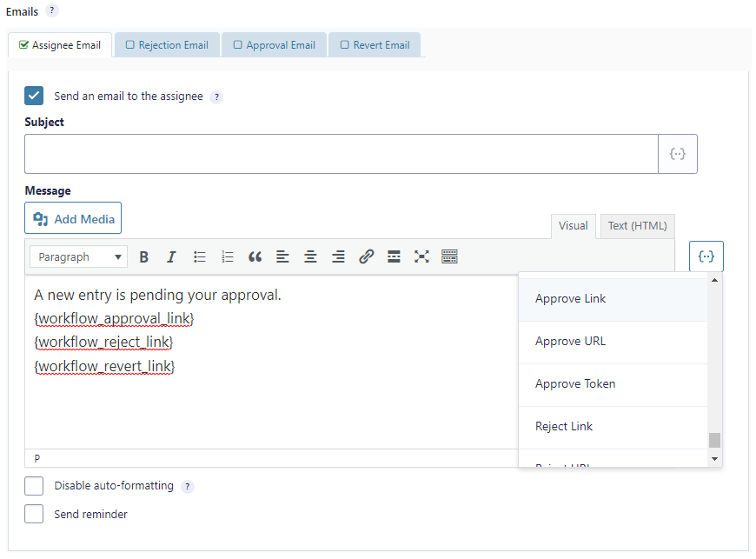Insert a bulleted list

pos(200,256)
